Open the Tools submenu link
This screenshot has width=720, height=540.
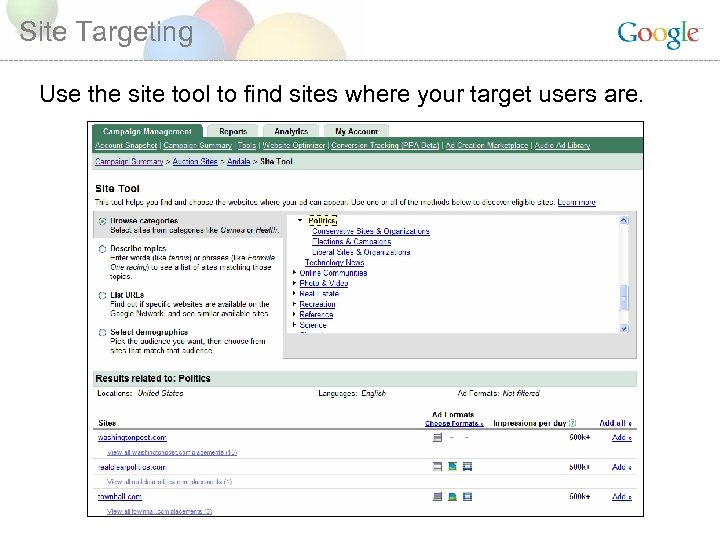[247, 145]
